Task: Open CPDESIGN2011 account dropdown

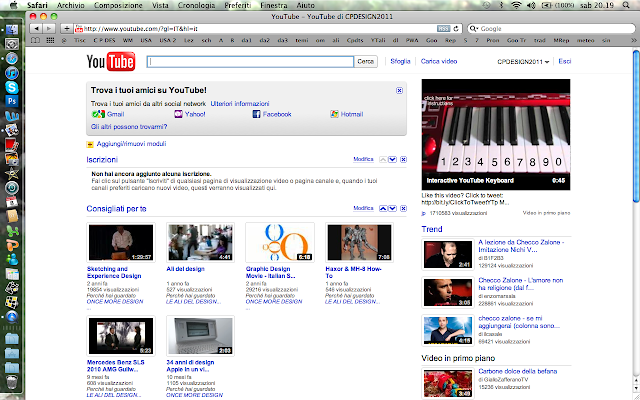Action: pos(523,62)
